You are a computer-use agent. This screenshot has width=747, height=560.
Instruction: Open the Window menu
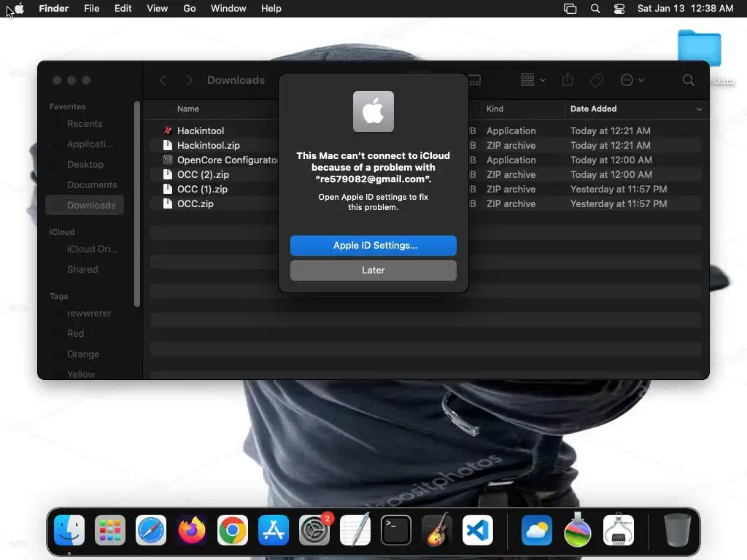pyautogui.click(x=228, y=9)
